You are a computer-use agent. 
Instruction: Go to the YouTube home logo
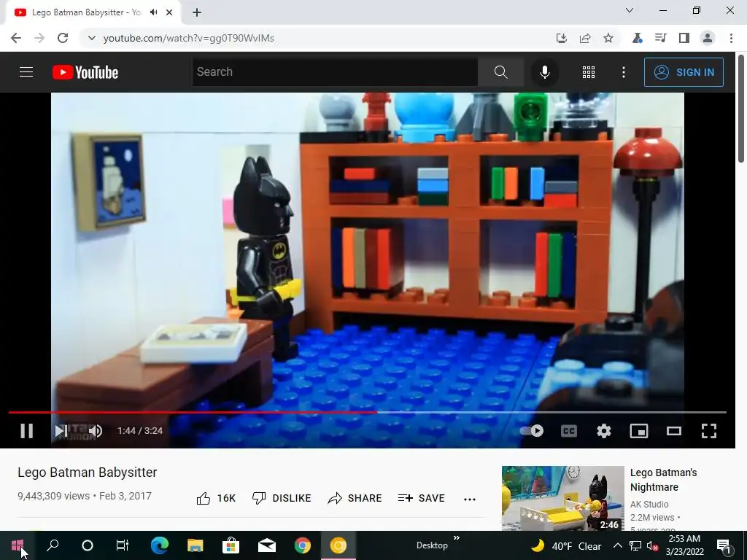[x=85, y=72]
